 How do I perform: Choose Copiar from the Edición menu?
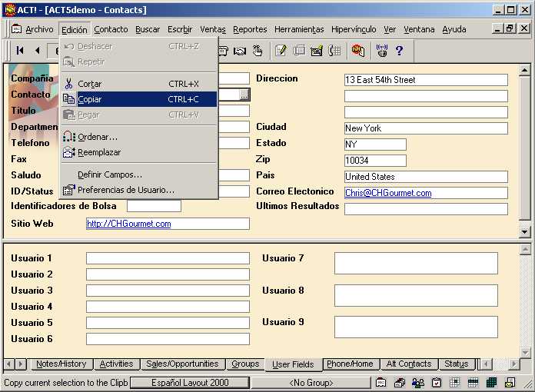point(139,99)
